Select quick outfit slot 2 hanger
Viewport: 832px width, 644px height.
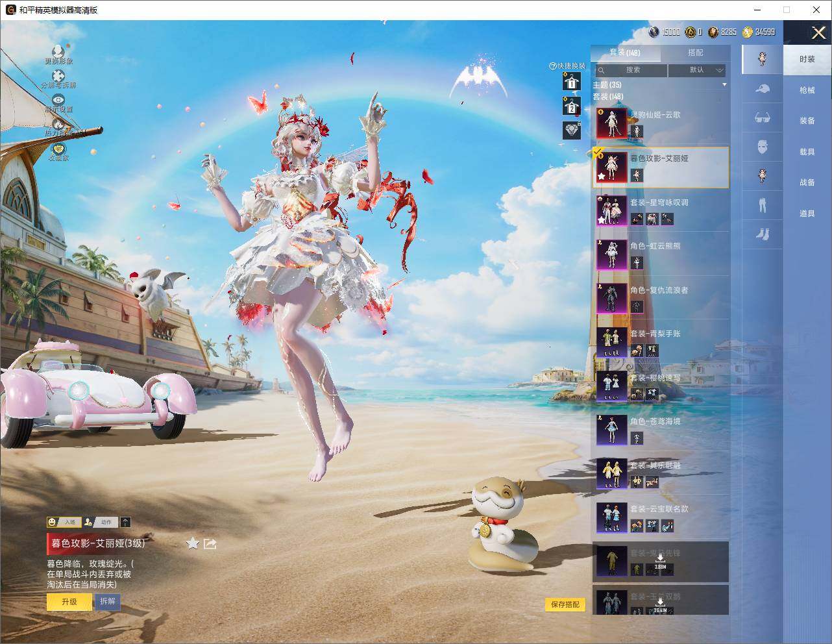tap(572, 106)
